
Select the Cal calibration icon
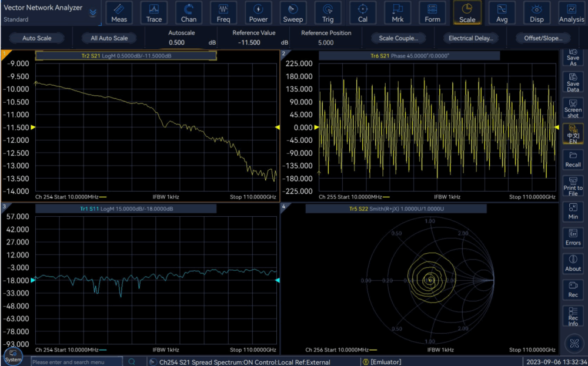[x=363, y=13]
